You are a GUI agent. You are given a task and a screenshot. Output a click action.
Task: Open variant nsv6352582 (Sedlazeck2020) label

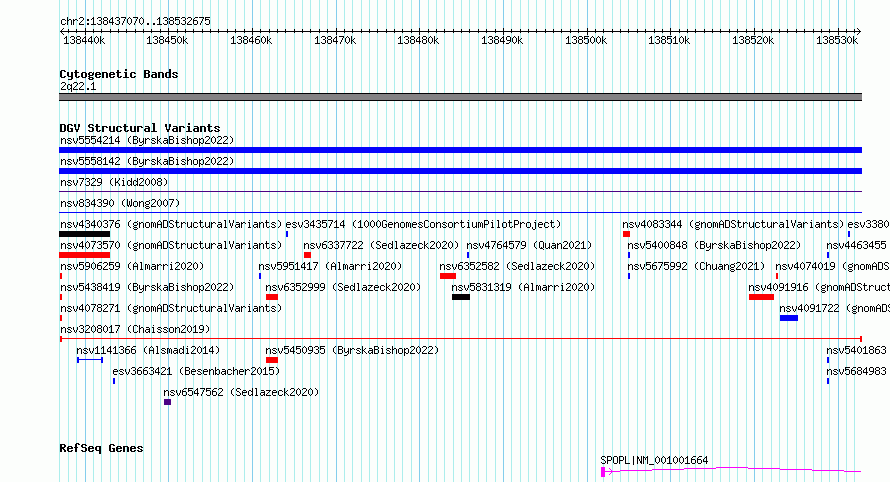(x=517, y=266)
